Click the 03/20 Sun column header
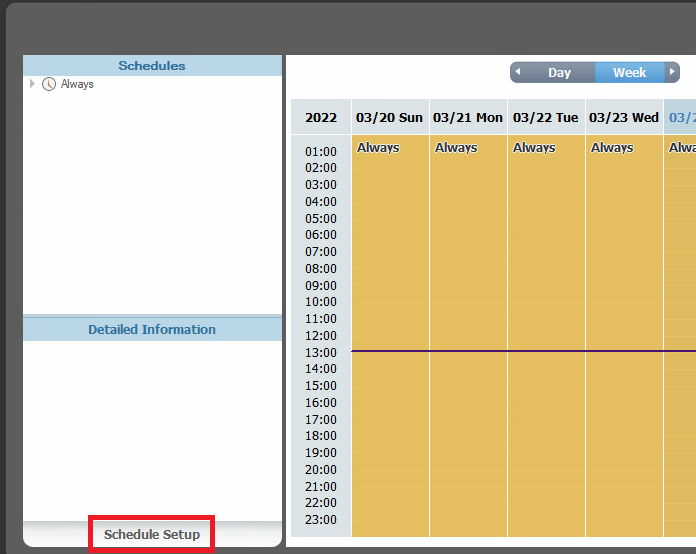 coord(390,117)
